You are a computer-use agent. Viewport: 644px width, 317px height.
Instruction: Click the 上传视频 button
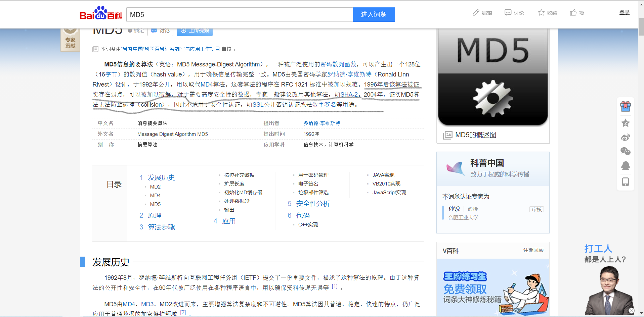coord(195,31)
